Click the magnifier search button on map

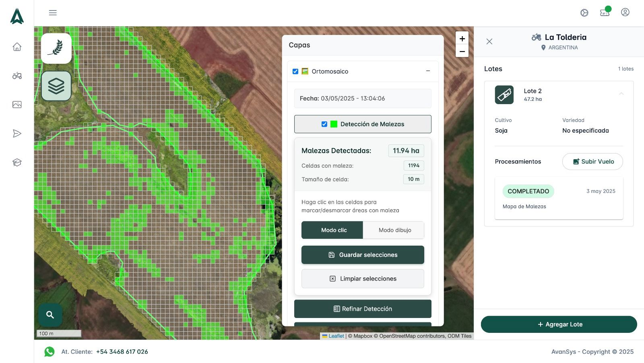tap(50, 315)
